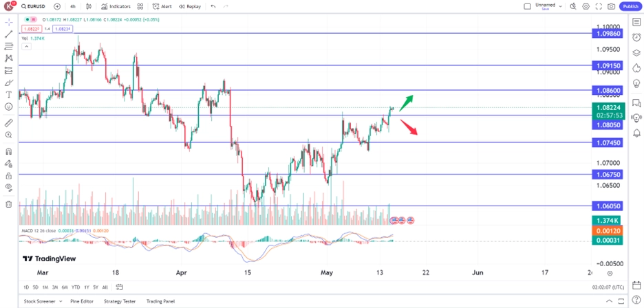Select the Text annotation tool

pos(9,94)
